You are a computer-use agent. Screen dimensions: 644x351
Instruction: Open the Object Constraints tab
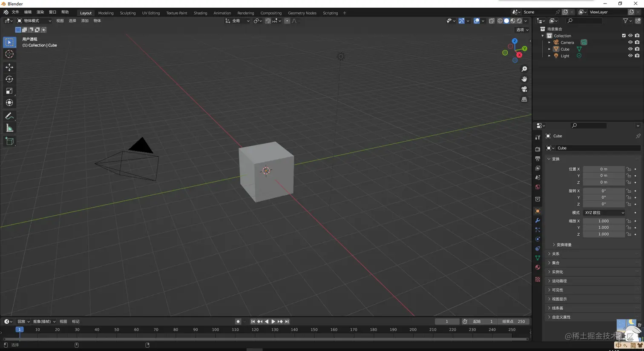[538, 248]
